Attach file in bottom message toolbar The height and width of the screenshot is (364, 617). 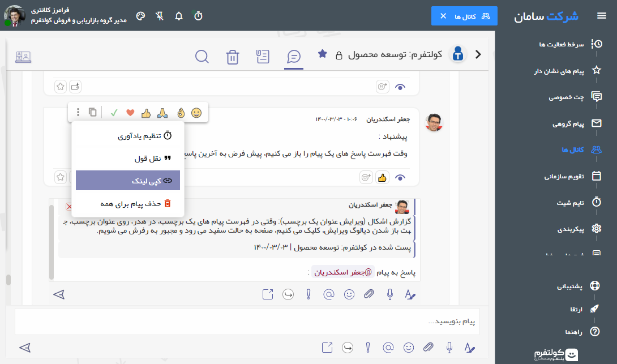tap(428, 347)
